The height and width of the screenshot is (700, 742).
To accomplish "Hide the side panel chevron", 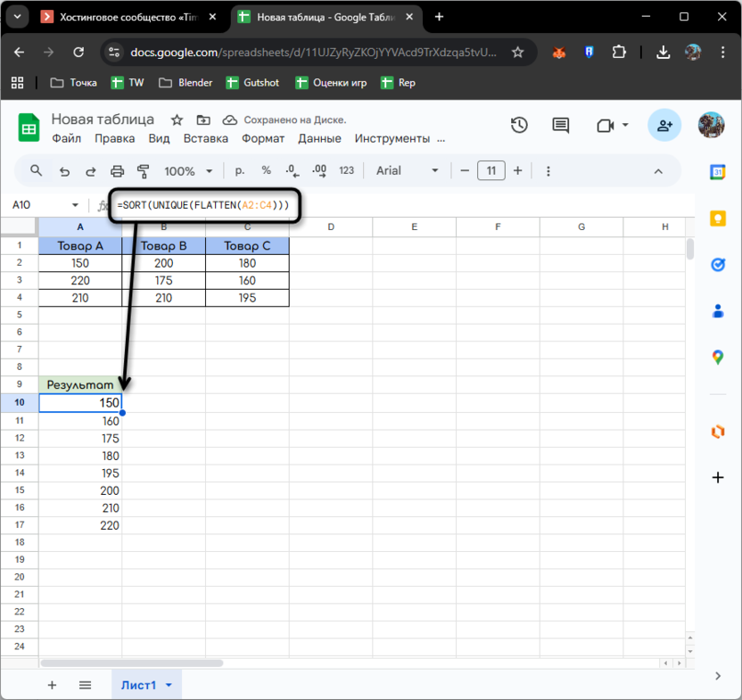I will [x=718, y=676].
